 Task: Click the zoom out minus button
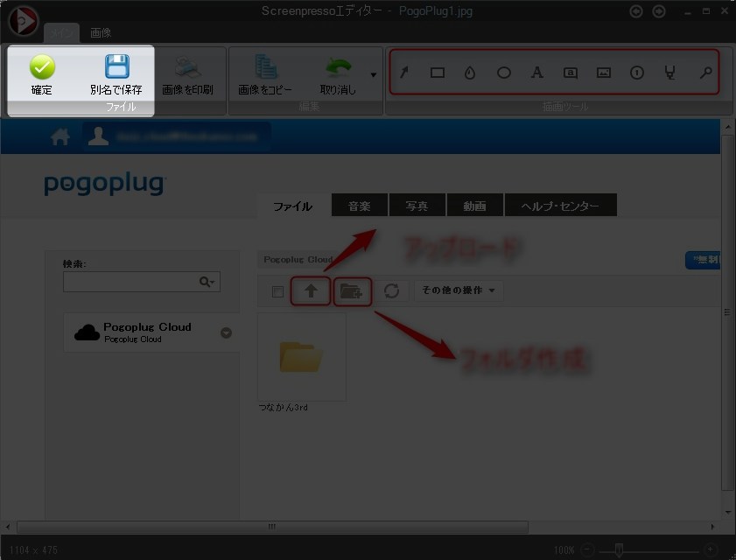coord(587,549)
